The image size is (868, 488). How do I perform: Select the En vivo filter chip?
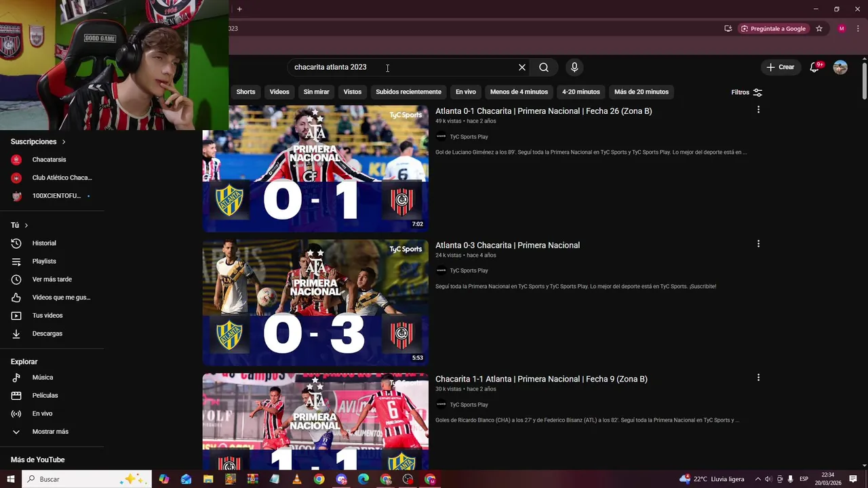click(x=465, y=92)
